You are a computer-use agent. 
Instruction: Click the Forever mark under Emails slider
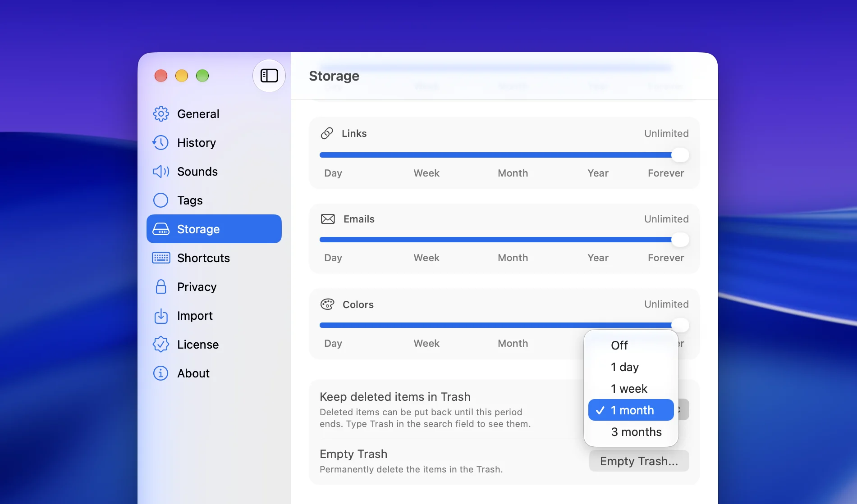click(x=666, y=258)
